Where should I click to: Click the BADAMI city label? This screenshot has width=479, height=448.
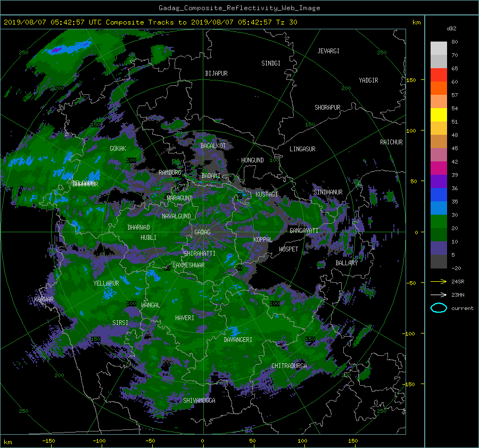211,176
